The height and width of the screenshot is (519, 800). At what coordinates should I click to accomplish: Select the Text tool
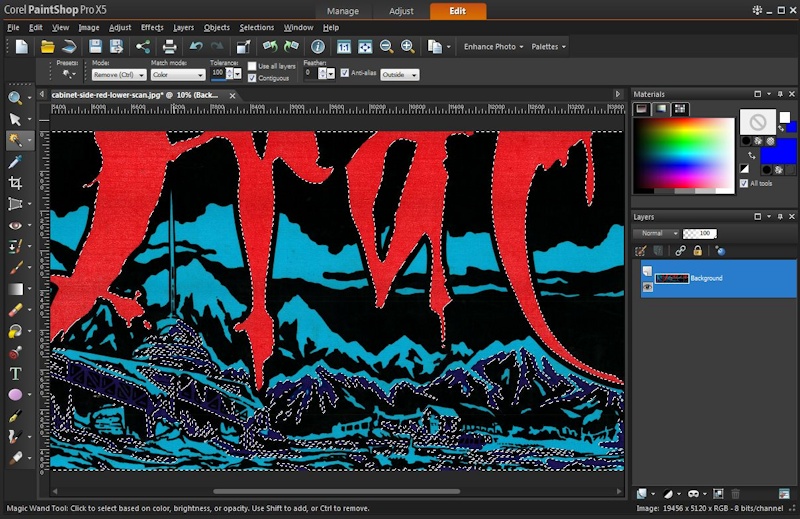(x=15, y=373)
